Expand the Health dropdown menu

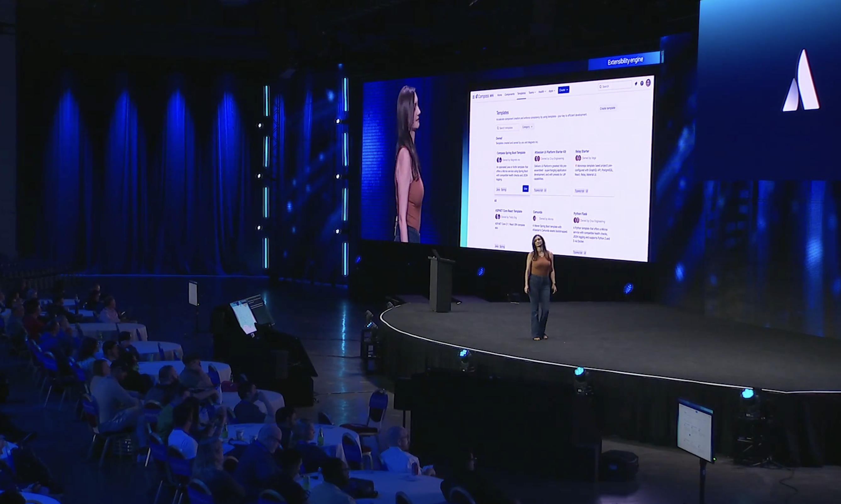[542, 92]
